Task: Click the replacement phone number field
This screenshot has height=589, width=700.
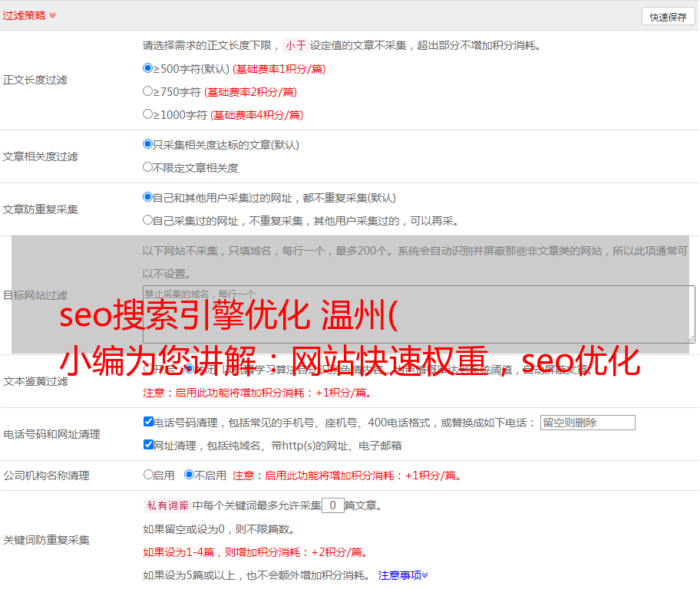Action: click(x=587, y=423)
